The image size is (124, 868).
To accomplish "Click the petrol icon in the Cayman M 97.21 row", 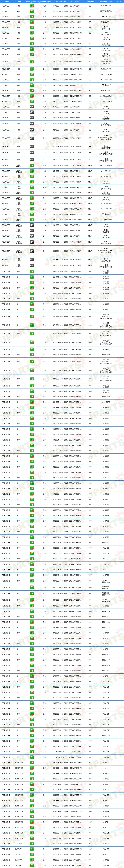I will coord(32,854).
